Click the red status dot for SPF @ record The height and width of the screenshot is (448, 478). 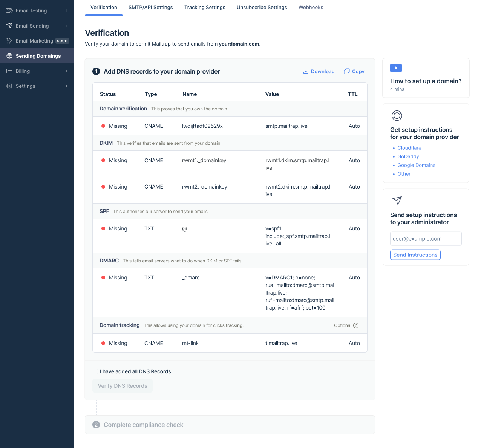click(103, 229)
